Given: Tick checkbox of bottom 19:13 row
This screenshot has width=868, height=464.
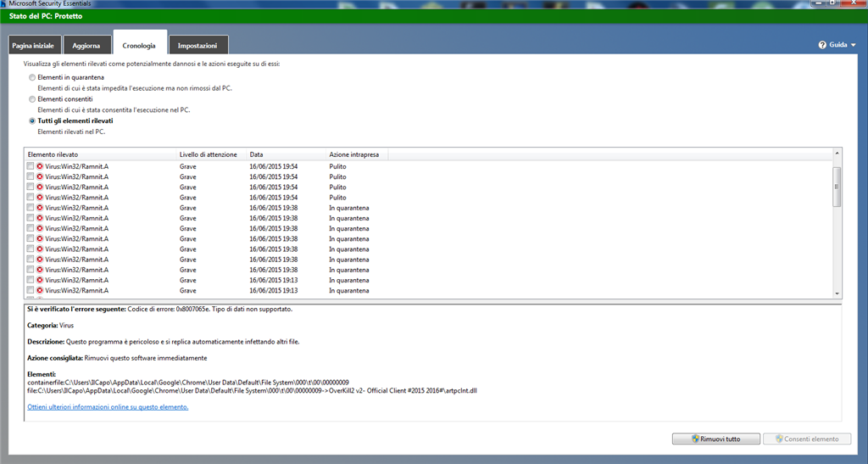Looking at the screenshot, I should pyautogui.click(x=31, y=290).
